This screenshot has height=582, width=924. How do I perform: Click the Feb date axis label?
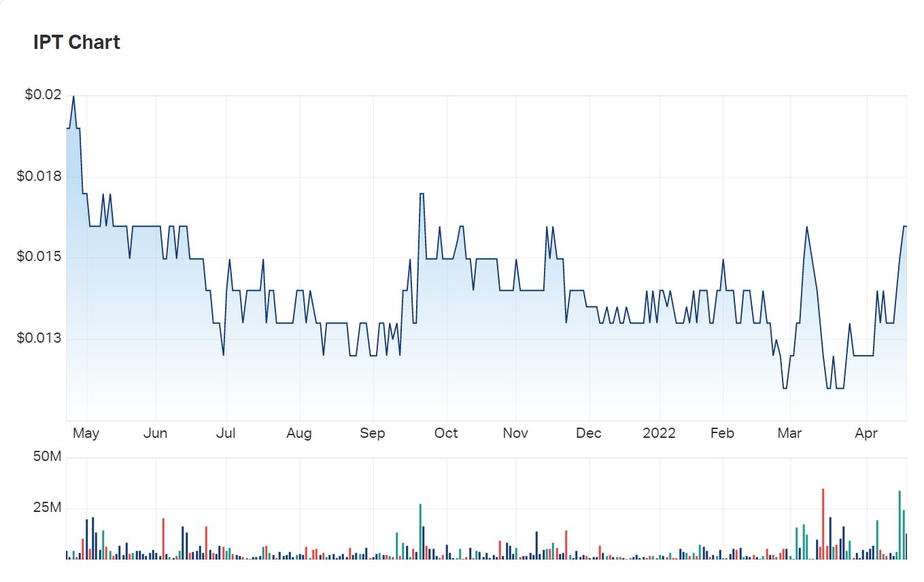pyautogui.click(x=723, y=433)
